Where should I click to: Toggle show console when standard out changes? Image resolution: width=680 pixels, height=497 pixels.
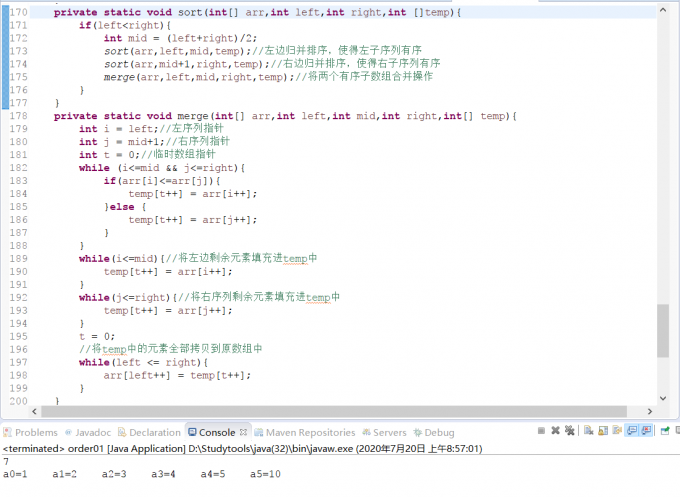pos(633,431)
